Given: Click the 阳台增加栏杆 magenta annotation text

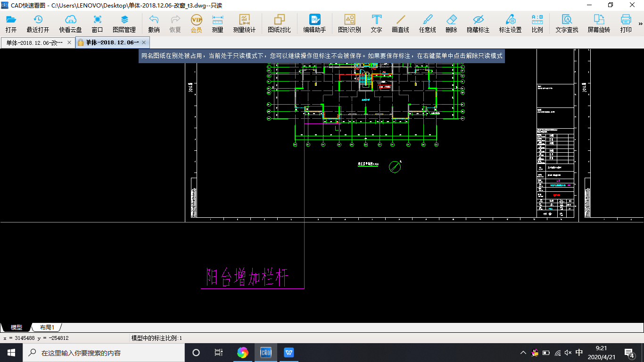Looking at the screenshot, I should coord(248,277).
